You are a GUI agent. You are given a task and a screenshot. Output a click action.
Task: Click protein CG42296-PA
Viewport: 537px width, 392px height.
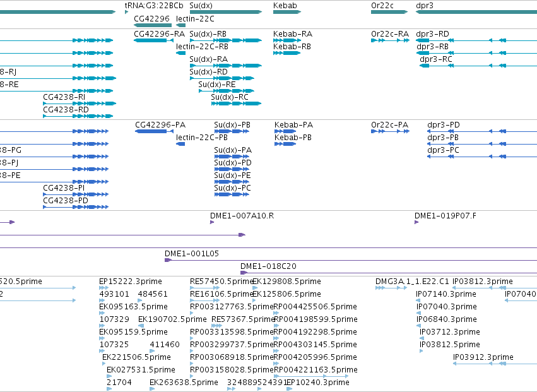click(155, 131)
